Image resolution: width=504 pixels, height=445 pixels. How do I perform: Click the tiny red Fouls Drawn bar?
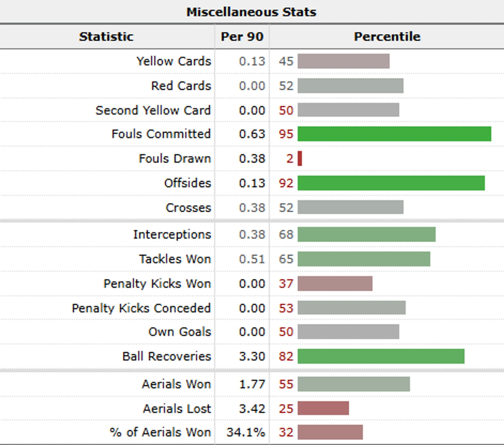[x=300, y=158]
